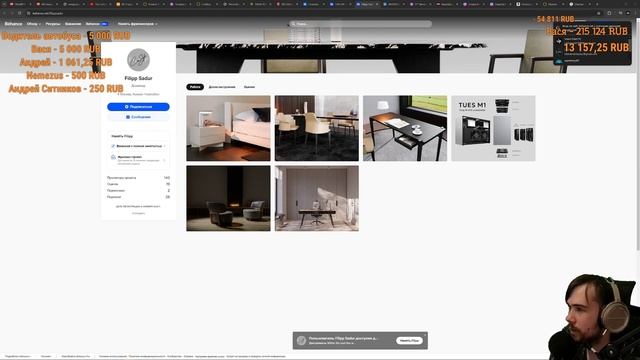Open the home office with wardrobe project
Viewport: 640px width, 360px height.
click(x=317, y=198)
